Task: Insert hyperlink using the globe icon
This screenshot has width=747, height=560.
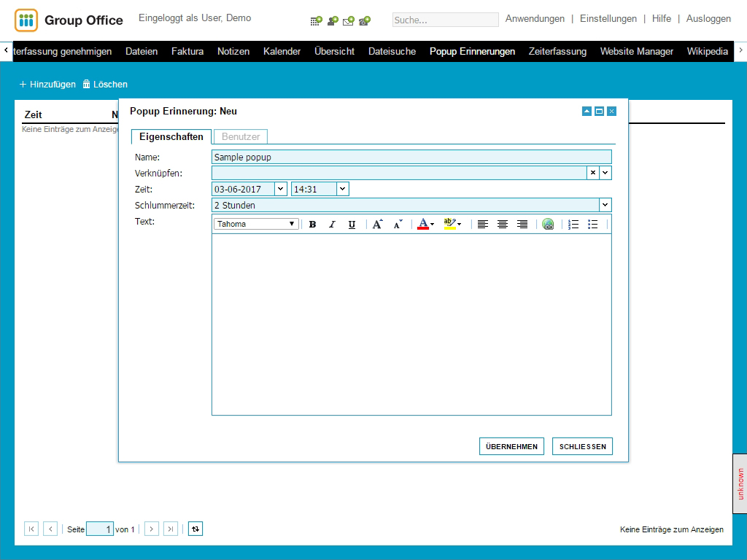Action: 548,225
